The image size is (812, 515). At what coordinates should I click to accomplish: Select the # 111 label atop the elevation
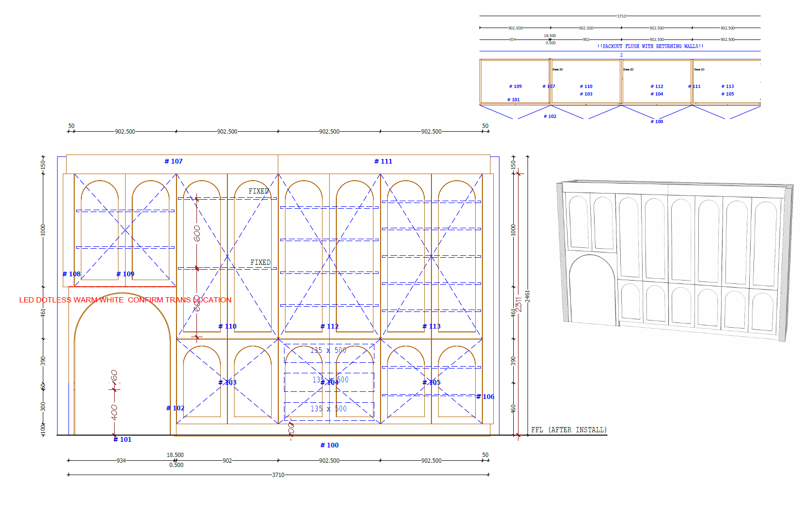[383, 161]
